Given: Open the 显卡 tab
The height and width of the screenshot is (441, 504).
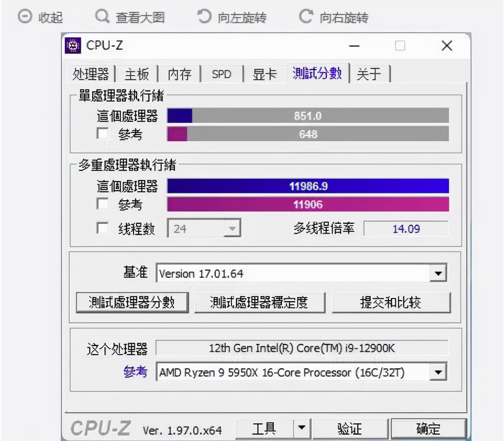Looking at the screenshot, I should [x=264, y=74].
